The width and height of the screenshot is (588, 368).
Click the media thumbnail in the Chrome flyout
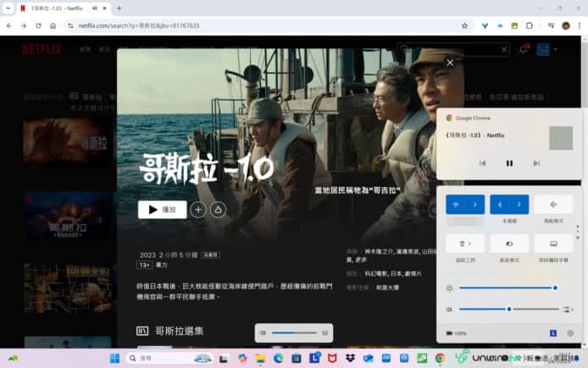click(561, 138)
